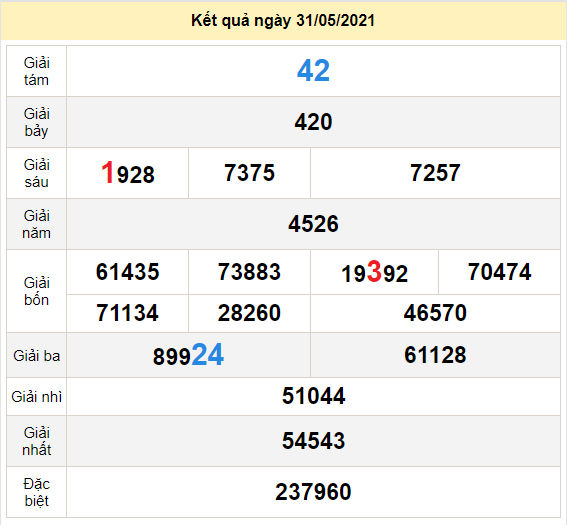
Task: Click the Giải bảy number 420
Action: (313, 122)
